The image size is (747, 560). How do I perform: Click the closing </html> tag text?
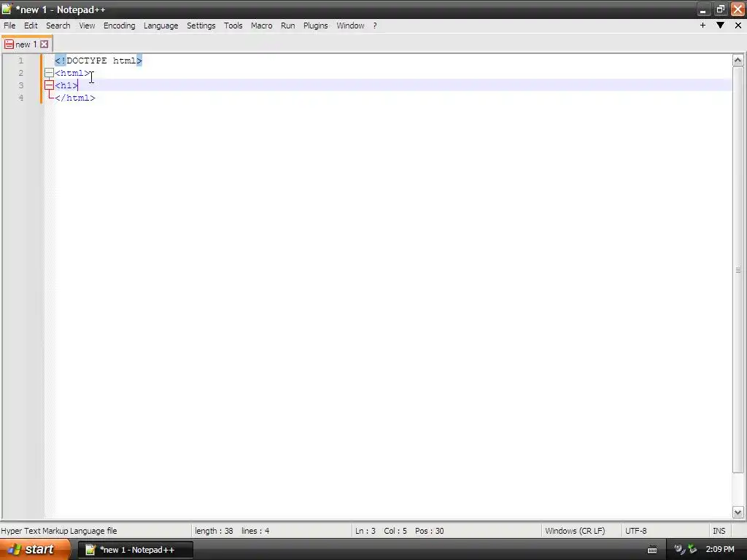(75, 98)
